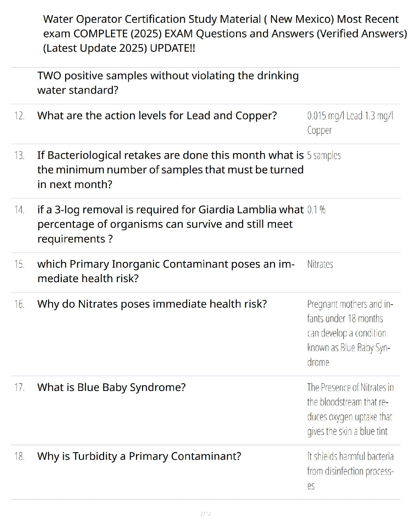
Task: Click question number 13
Action: coord(19,156)
